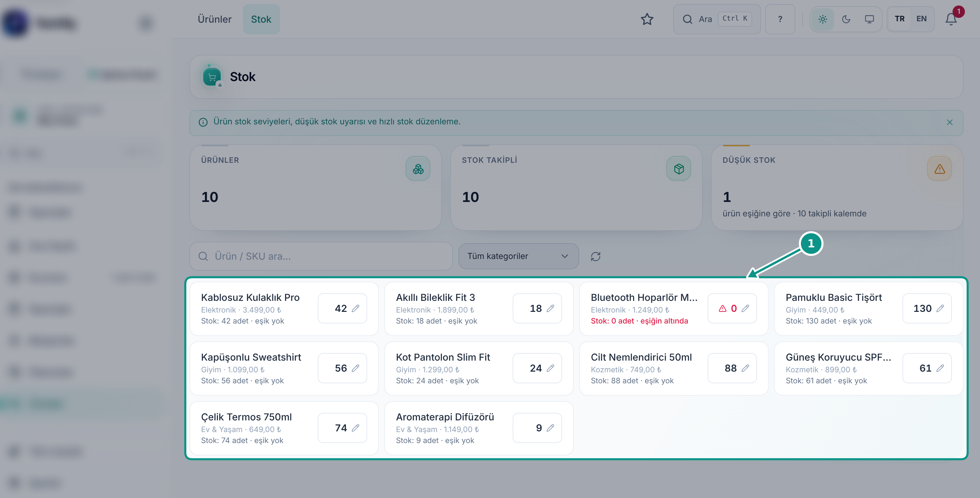Refresh the stock list
The image size is (980, 498).
click(595, 256)
